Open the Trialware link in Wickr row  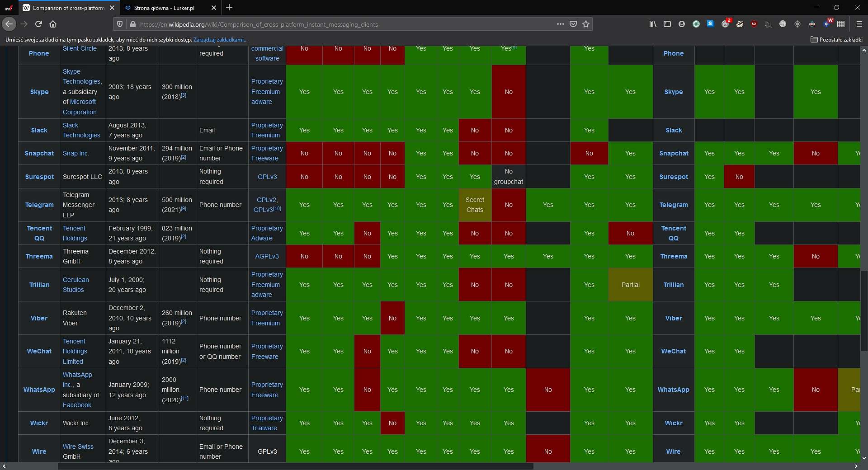tap(264, 428)
